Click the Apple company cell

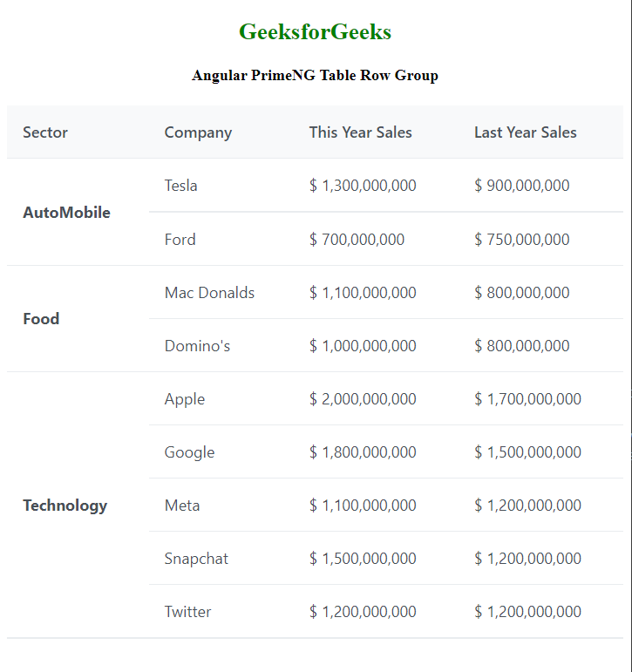(x=185, y=399)
